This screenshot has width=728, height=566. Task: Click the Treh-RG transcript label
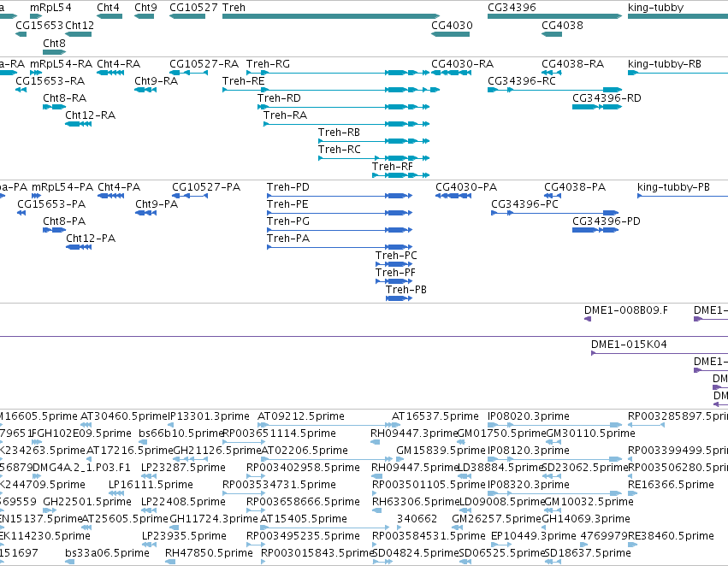pyautogui.click(x=268, y=63)
